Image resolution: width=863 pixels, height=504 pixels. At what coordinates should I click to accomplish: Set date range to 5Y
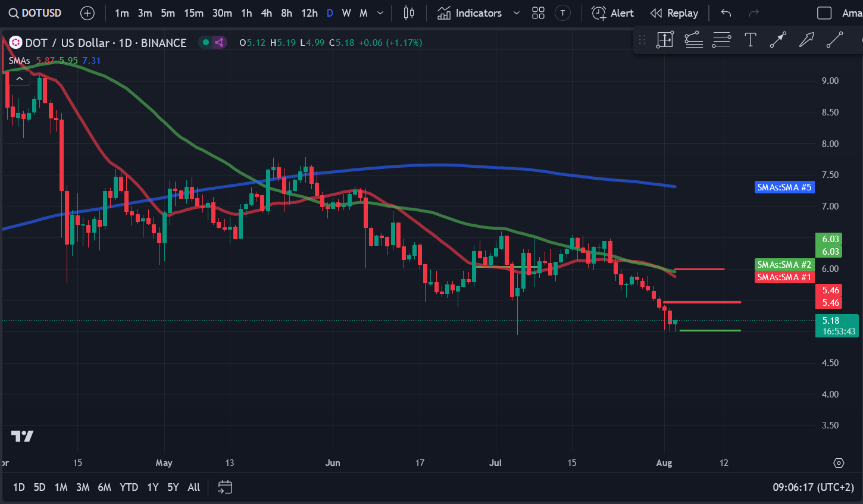click(173, 487)
